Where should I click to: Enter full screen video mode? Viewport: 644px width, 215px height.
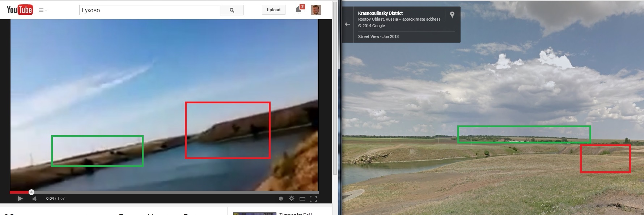[313, 198]
